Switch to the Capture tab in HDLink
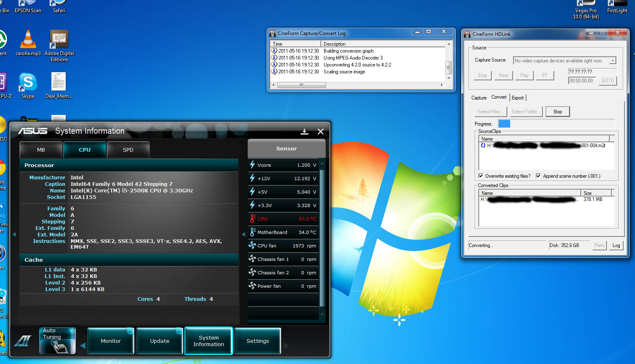Viewport: 635px width, 364px height. pyautogui.click(x=479, y=98)
